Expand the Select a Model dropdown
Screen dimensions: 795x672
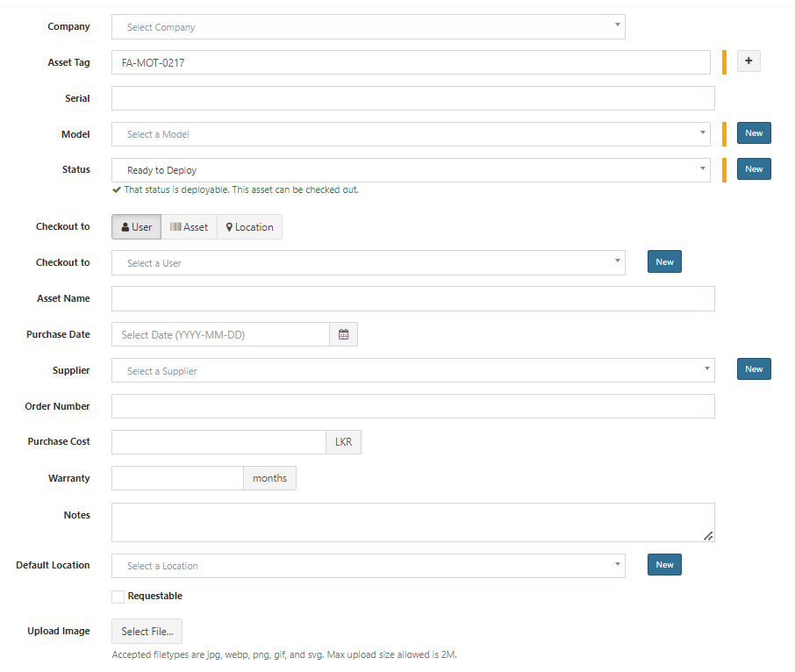coord(410,134)
